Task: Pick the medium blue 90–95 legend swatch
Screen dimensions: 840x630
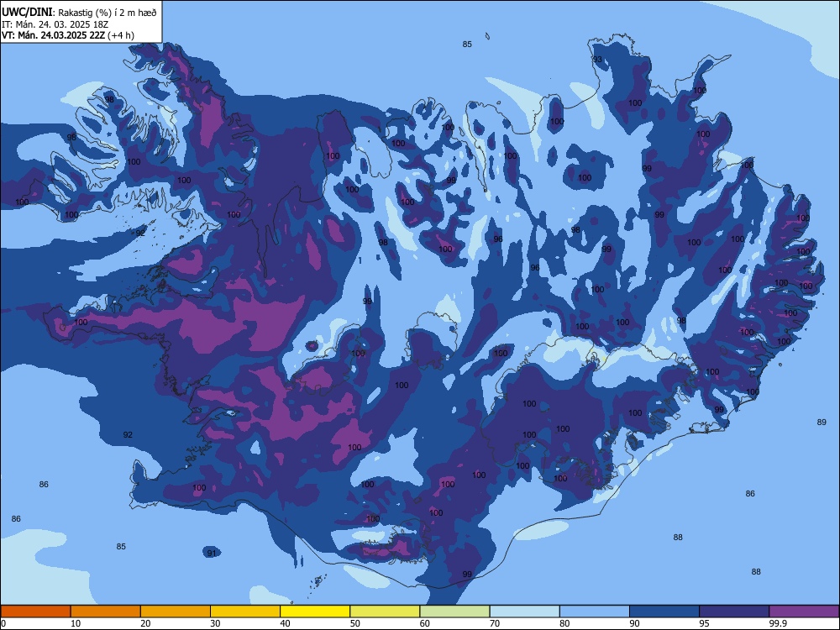Action: (x=664, y=612)
